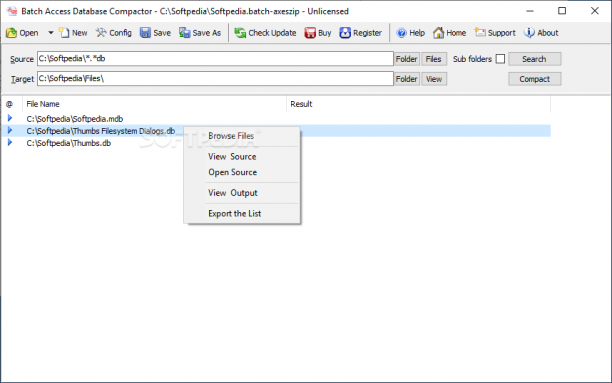Click the Result column header
The height and width of the screenshot is (383, 612).
coord(419,104)
